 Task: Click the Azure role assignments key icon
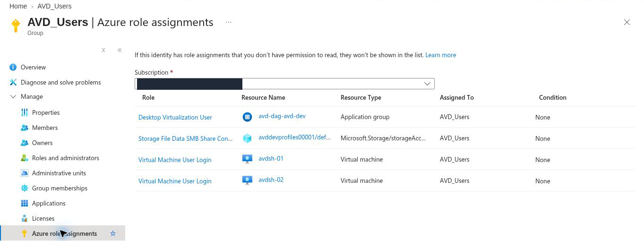click(x=25, y=233)
